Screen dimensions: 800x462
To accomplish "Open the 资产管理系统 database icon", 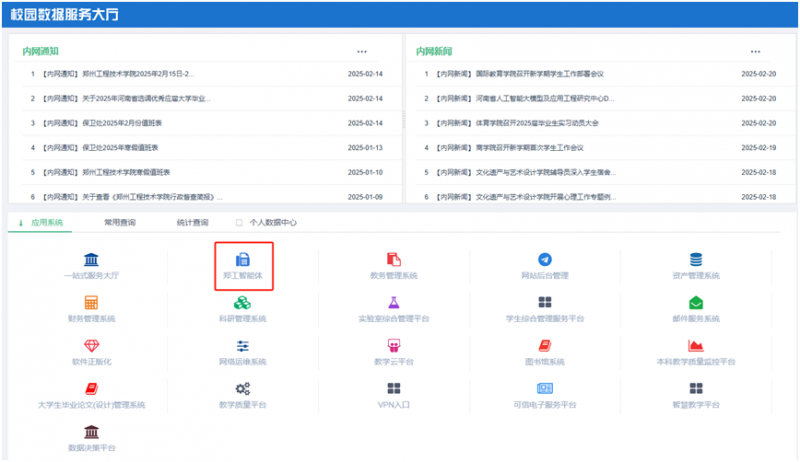I will (x=695, y=260).
